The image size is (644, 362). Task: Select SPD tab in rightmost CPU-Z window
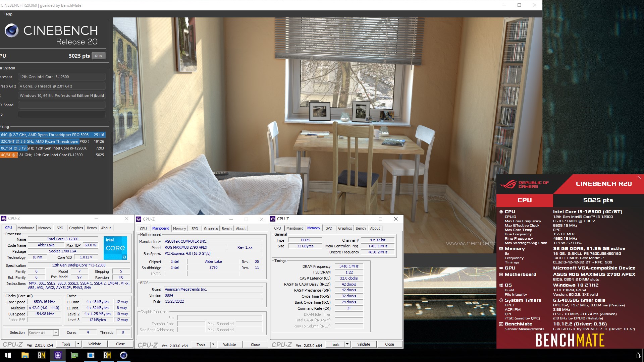point(329,228)
